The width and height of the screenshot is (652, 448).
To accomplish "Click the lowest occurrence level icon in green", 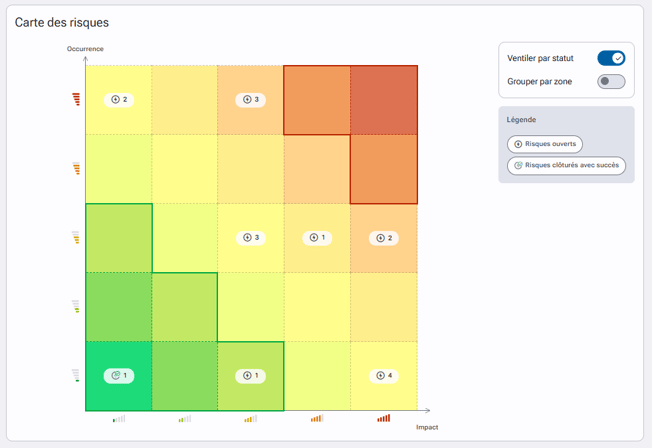I will 76,375.
